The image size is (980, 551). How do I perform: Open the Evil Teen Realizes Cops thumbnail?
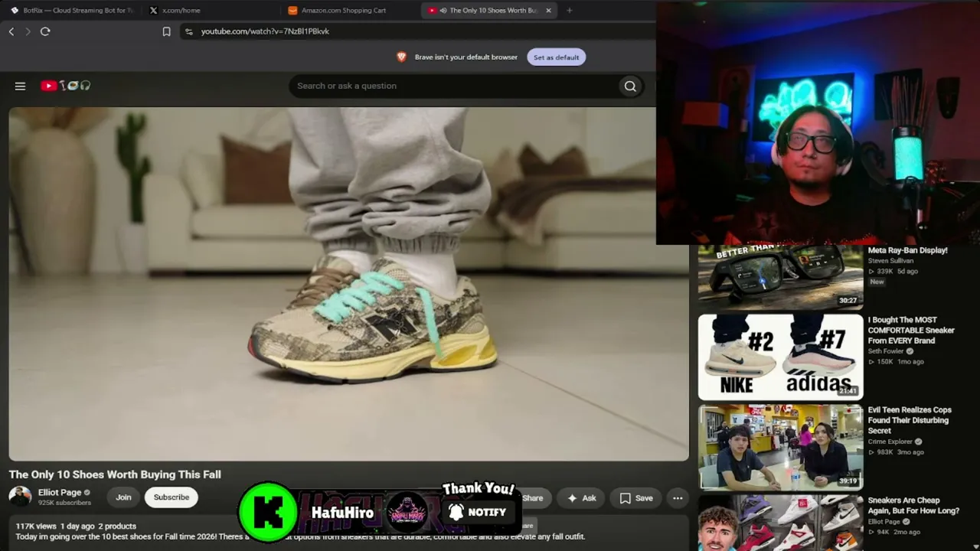coord(780,446)
